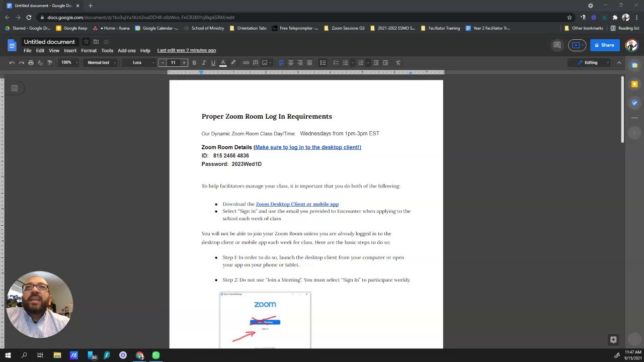This screenshot has height=362, width=644.
Task: Open the Editing mode dropdown
Action: click(x=593, y=63)
